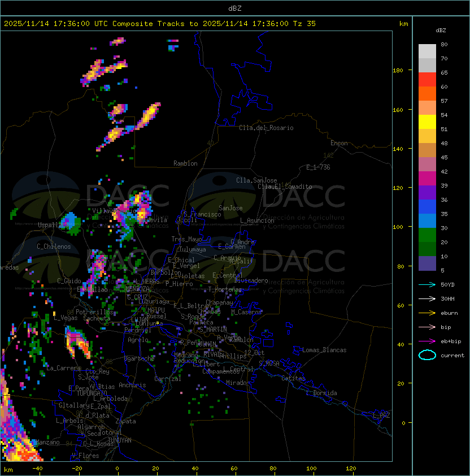Select the light blue 30-35 dBZ swatch
470x476 pixels.
pyautogui.click(x=427, y=220)
